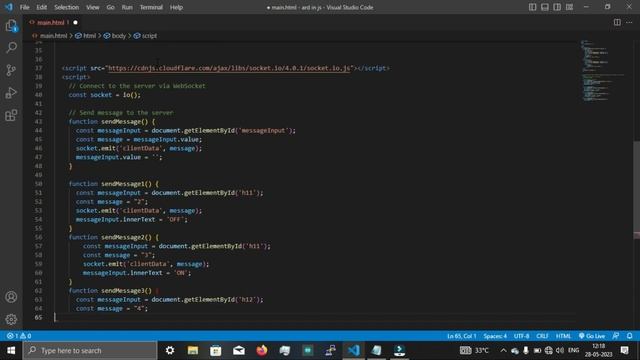Open Mail app from the taskbar

tap(239, 350)
